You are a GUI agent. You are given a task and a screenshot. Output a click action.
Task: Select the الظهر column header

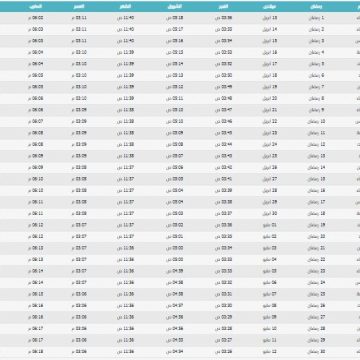click(x=126, y=7)
